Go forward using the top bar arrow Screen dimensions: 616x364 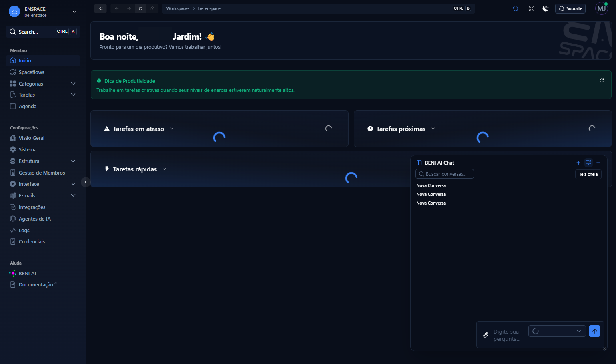(x=129, y=8)
